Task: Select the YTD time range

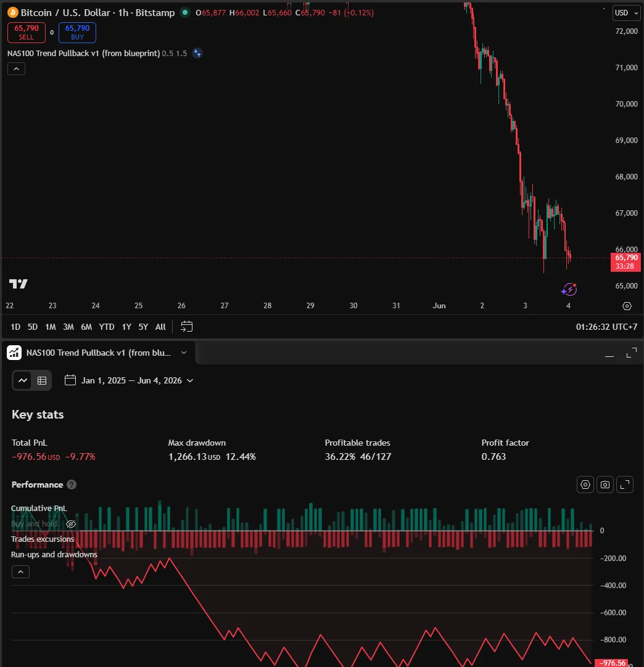Action: [107, 327]
